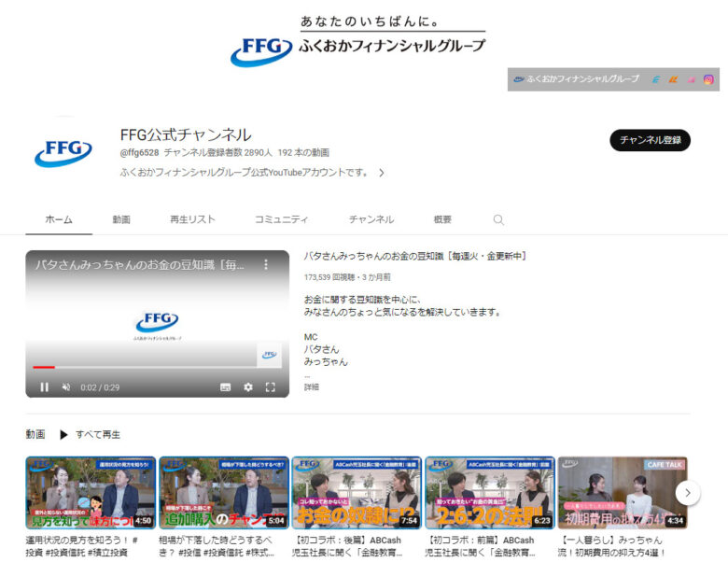This screenshot has height=562, width=728.
Task: Click FFG公式チャンネル channel name
Action: (186, 134)
